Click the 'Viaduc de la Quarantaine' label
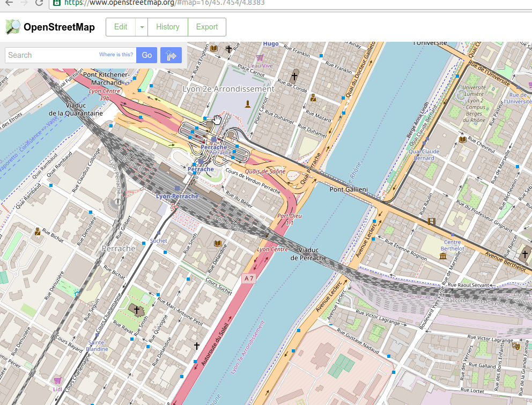The image size is (532, 405). (x=76, y=109)
